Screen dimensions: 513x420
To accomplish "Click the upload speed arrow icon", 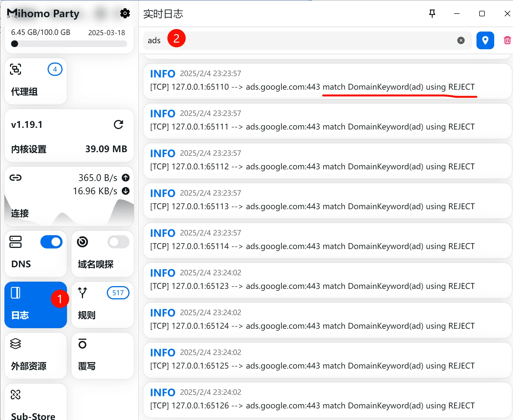I will pyautogui.click(x=126, y=178).
